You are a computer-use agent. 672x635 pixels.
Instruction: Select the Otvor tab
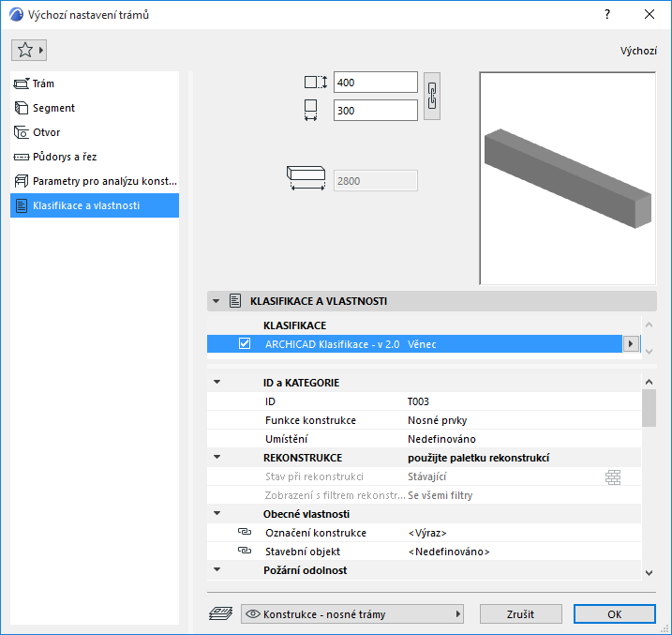coord(95,132)
